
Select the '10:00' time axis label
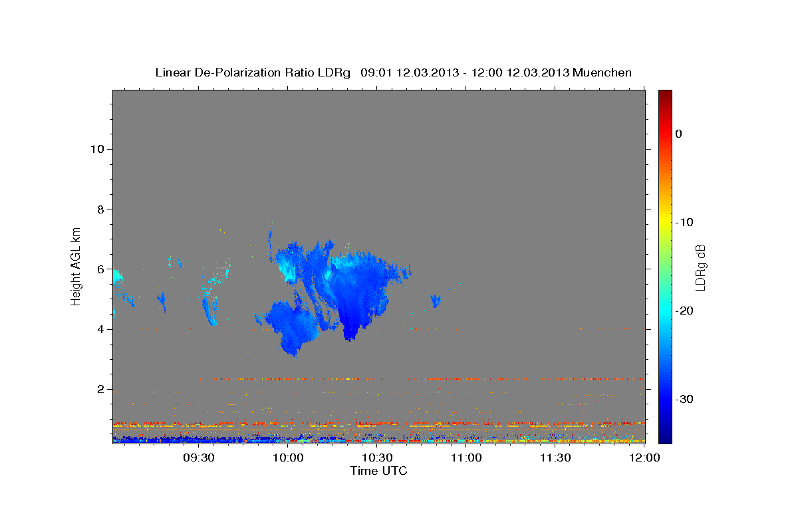pyautogui.click(x=288, y=458)
